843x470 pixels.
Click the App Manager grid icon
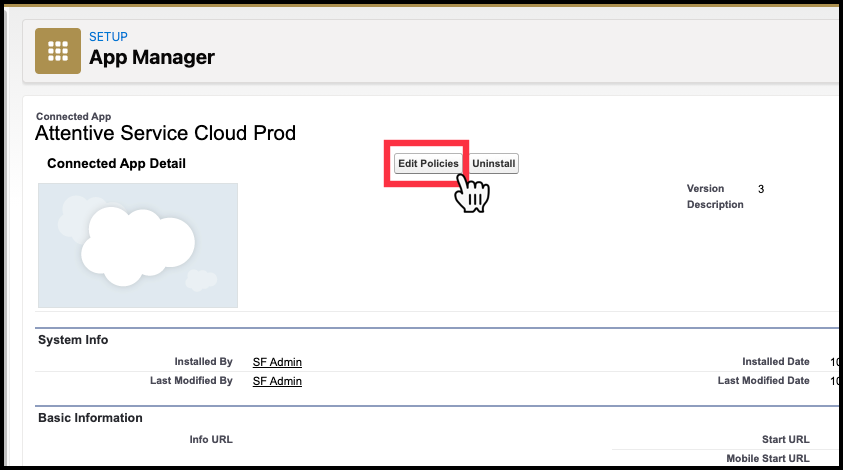coord(58,51)
